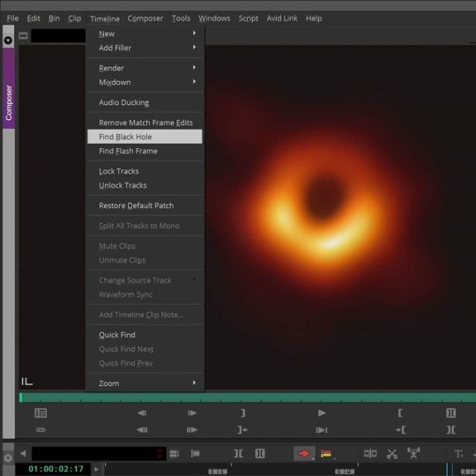Click Mark Clip in timeline toolbar
476x476 pixels.
point(260,454)
